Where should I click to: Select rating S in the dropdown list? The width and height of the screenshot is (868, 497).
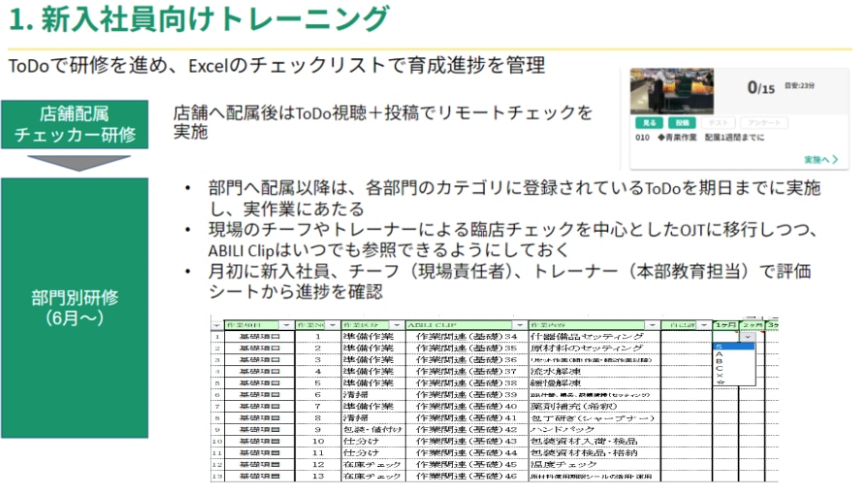[x=719, y=346]
